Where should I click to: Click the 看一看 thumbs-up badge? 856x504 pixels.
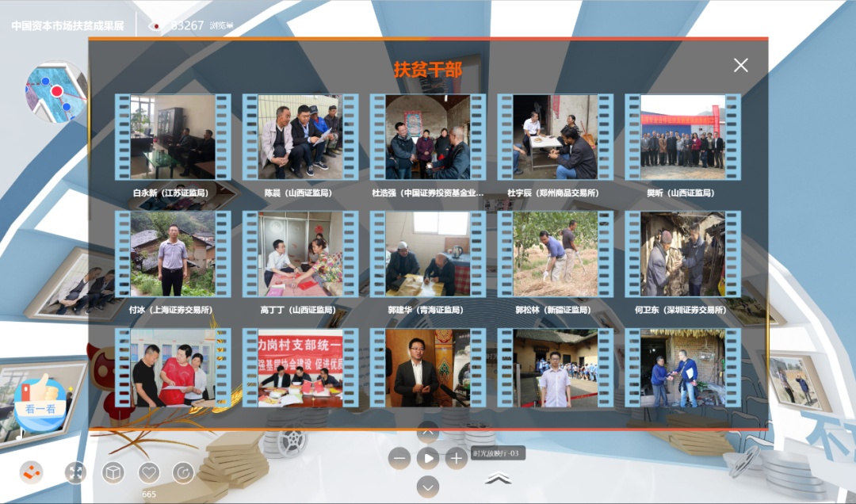click(40, 403)
